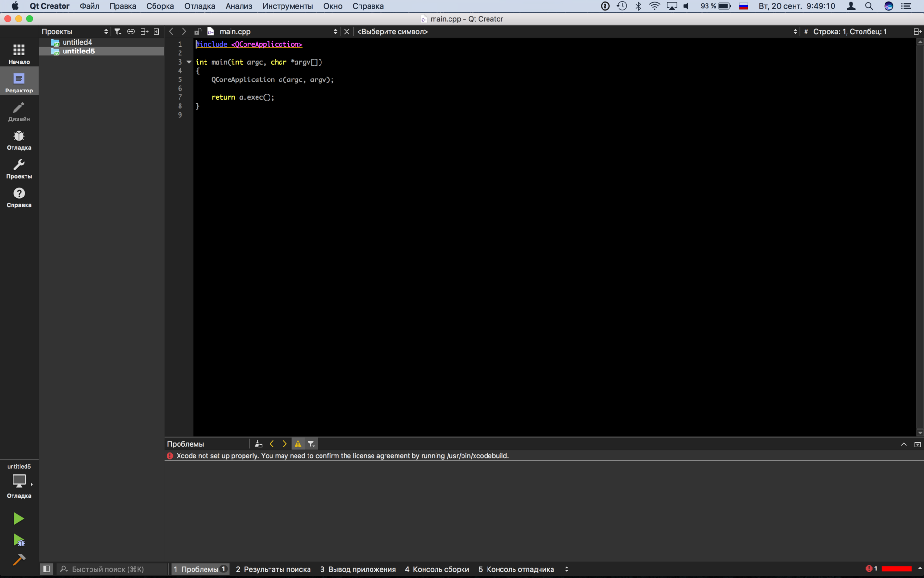This screenshot has height=578, width=924.
Task: Open the Справка (Help) mode
Action: tap(19, 197)
